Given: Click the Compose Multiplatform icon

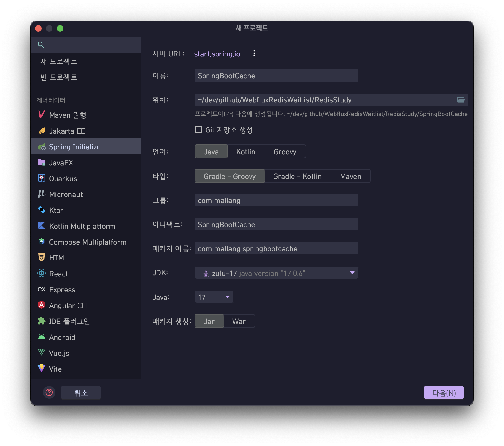Looking at the screenshot, I should (42, 242).
